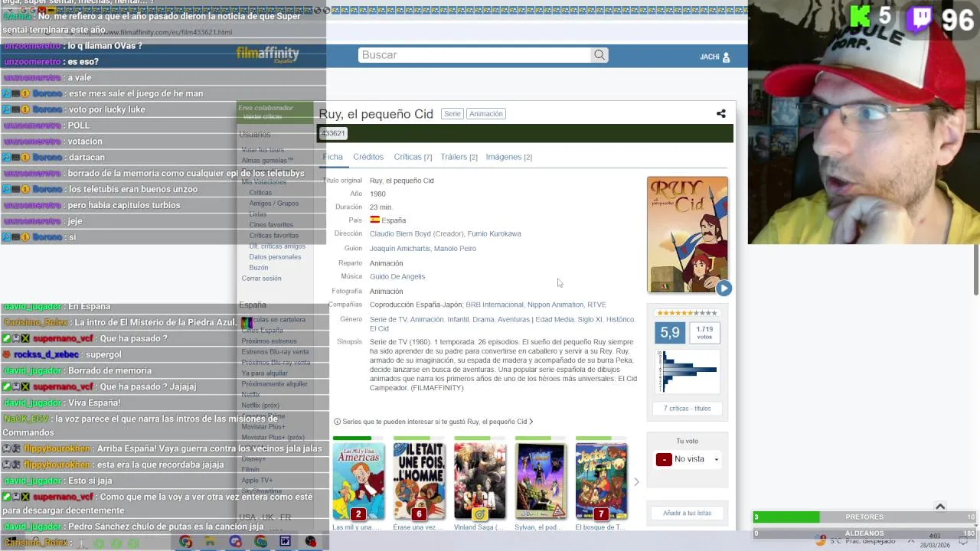Switch to the Créditos tab

click(x=368, y=157)
